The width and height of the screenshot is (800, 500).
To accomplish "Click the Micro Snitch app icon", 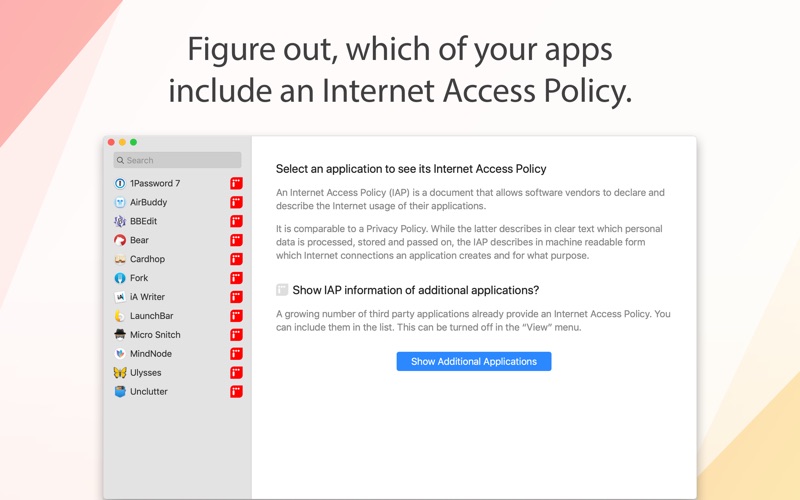I will [120, 335].
